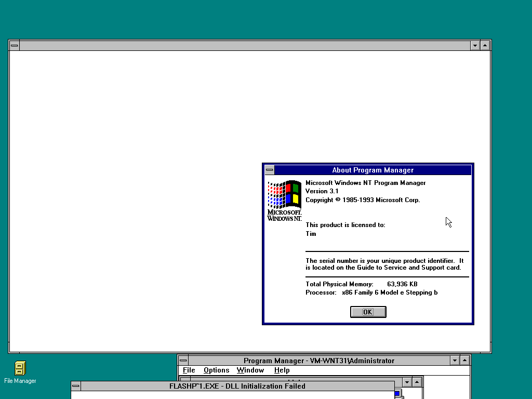Open the Window menu in Program Manager
The width and height of the screenshot is (532, 399).
coord(250,370)
